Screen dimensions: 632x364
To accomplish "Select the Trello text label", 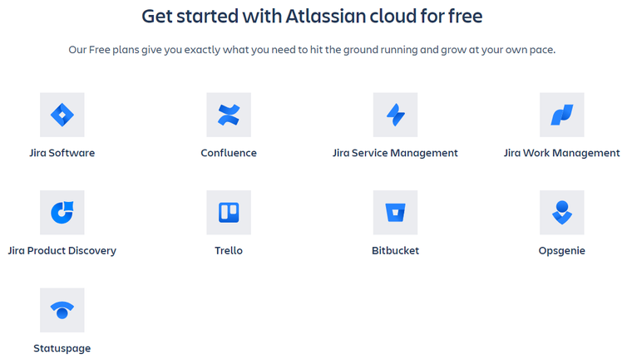I will coord(229,250).
